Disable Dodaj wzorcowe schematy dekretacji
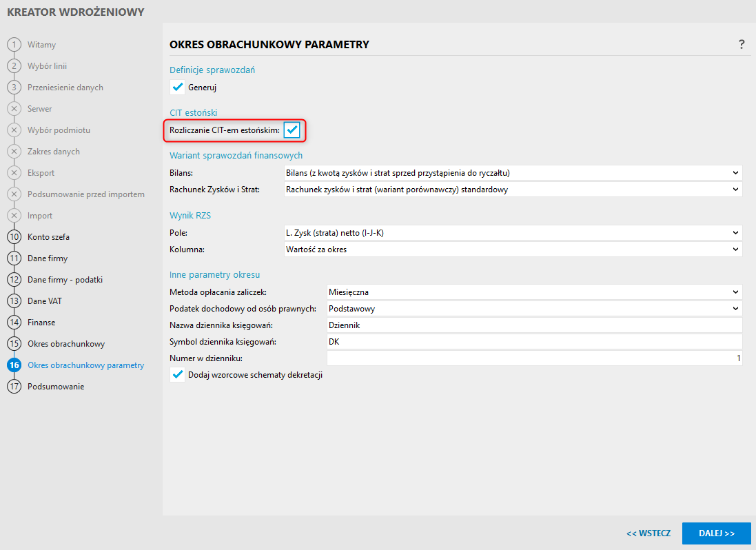Viewport: 756px width, 550px height. [178, 375]
